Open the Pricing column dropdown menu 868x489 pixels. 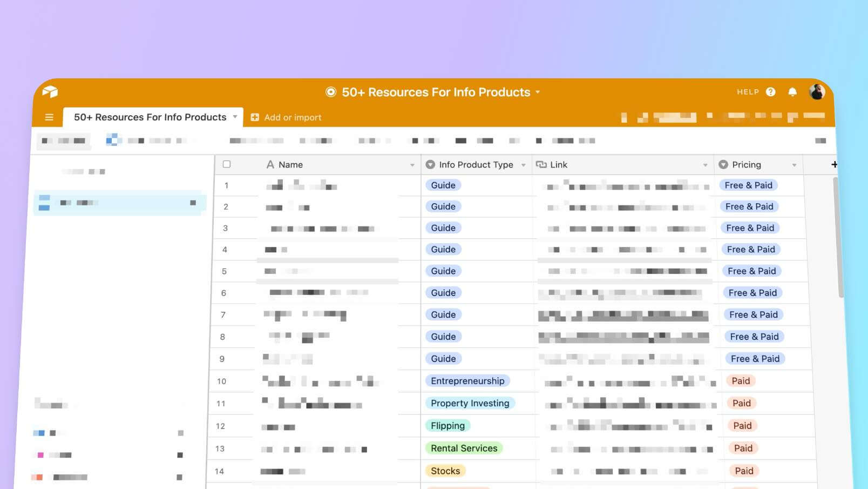[794, 165]
